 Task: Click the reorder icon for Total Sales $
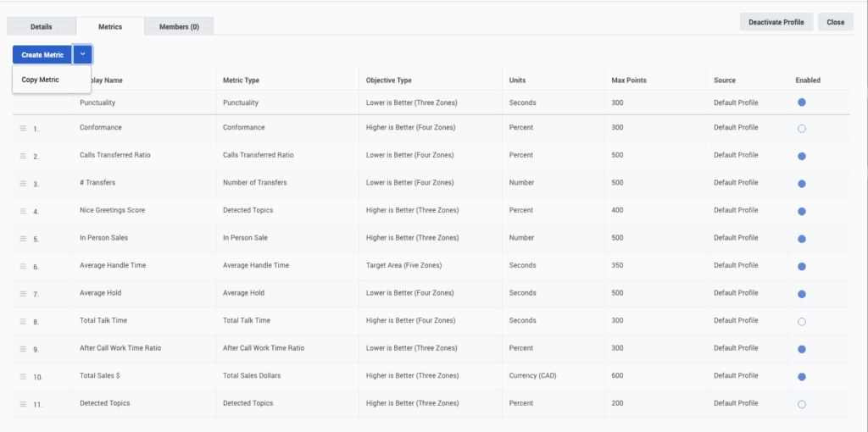tap(23, 376)
